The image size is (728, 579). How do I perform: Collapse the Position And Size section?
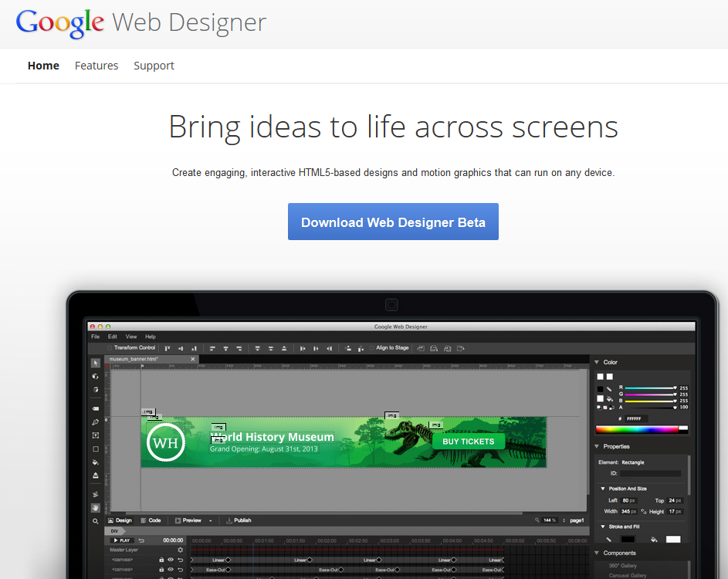(x=603, y=489)
